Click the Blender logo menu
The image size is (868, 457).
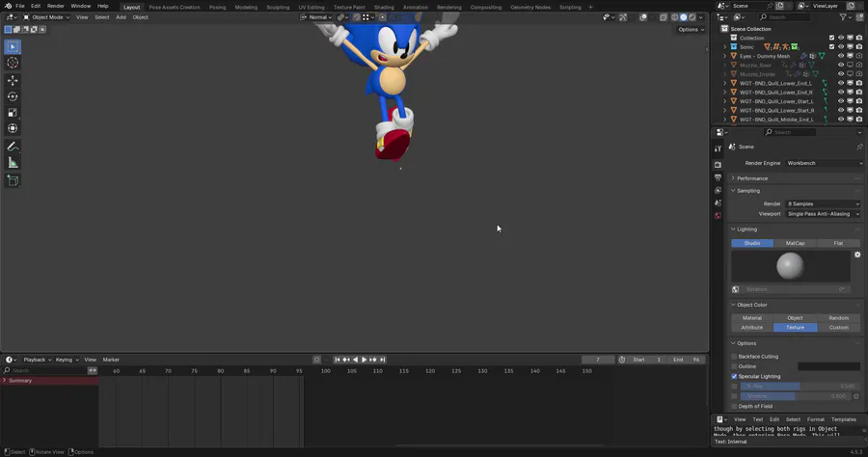(8, 6)
